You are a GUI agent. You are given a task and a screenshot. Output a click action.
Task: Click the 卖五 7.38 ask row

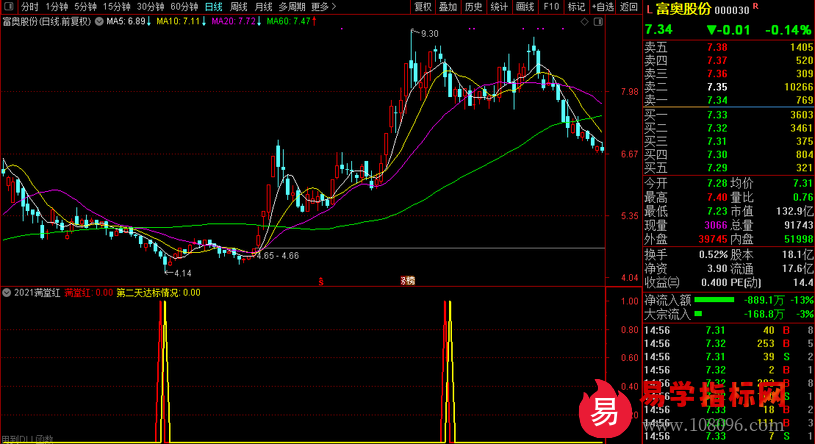729,47
